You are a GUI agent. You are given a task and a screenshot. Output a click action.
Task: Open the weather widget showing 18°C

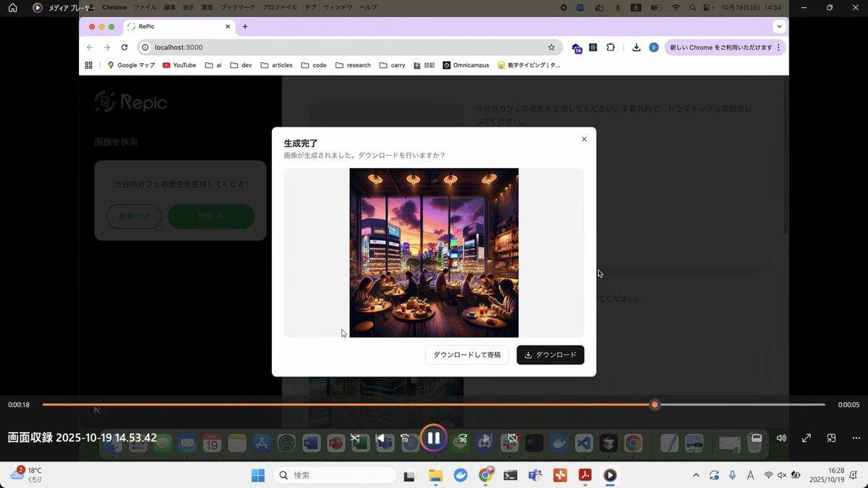27,475
